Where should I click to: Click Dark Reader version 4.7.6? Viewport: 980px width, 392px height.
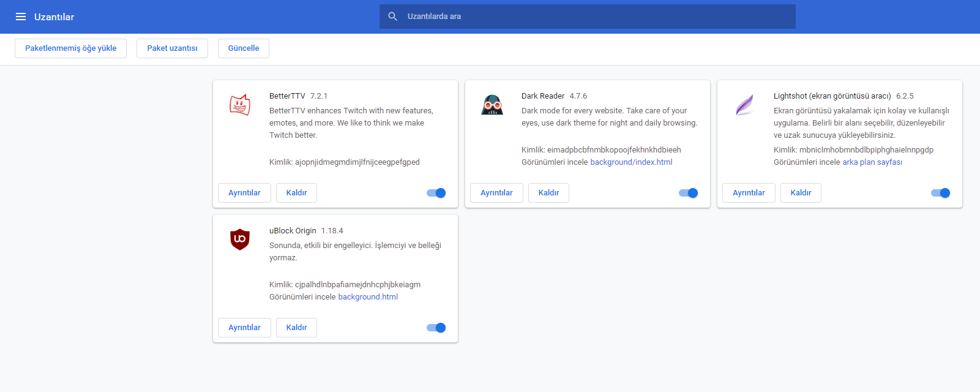[x=578, y=96]
